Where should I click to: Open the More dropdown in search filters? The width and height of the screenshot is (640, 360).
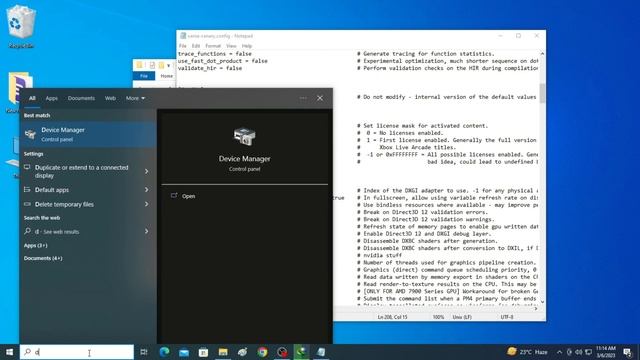(x=135, y=98)
